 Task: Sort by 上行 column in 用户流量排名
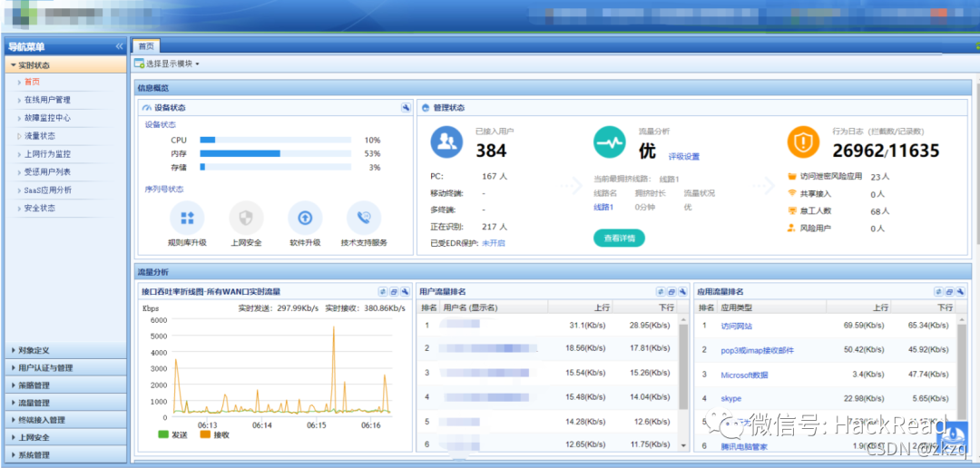coord(580,307)
